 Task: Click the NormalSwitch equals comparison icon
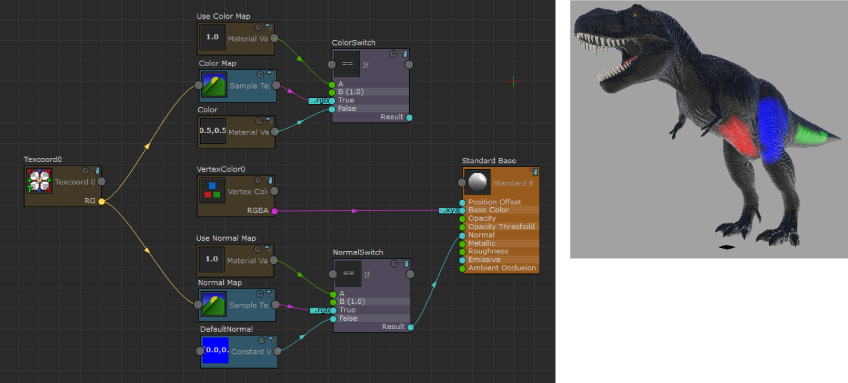[348, 274]
